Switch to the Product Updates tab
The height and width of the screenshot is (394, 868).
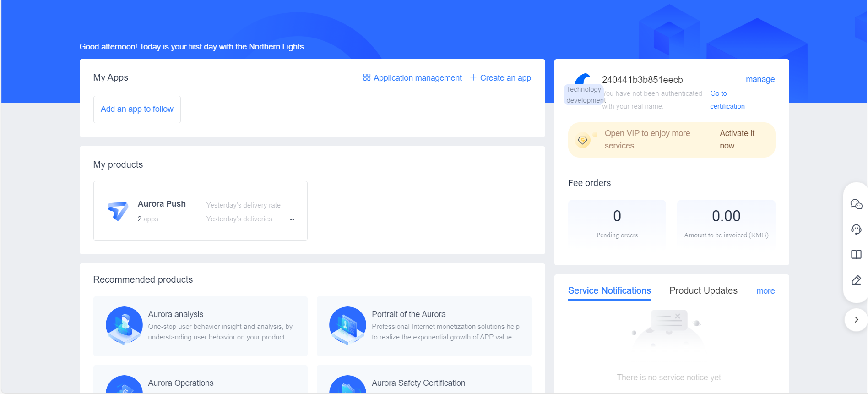pyautogui.click(x=703, y=291)
